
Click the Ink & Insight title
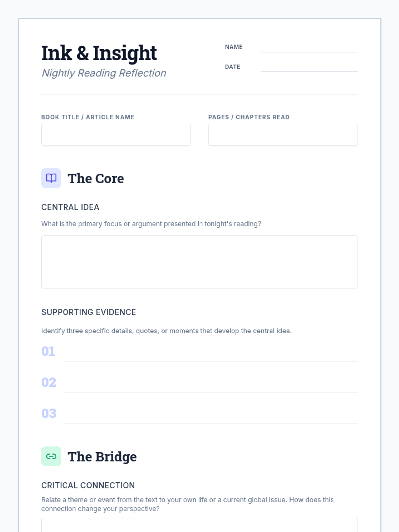point(99,53)
